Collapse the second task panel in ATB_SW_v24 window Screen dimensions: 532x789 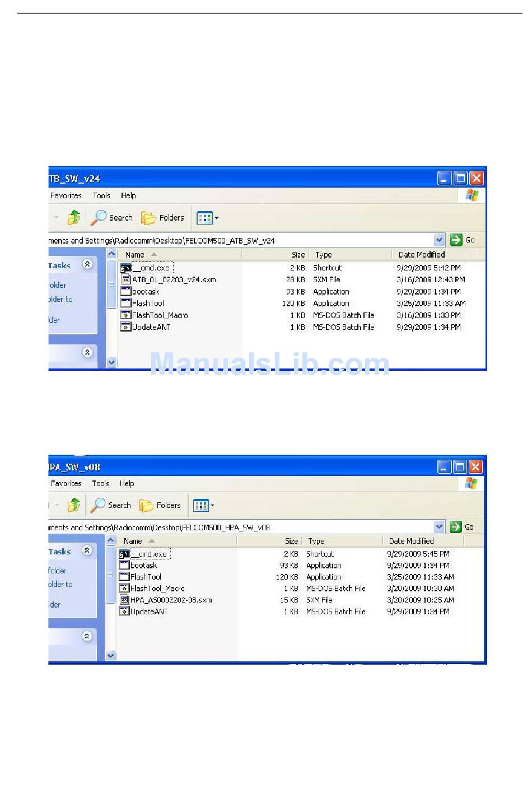(x=87, y=352)
